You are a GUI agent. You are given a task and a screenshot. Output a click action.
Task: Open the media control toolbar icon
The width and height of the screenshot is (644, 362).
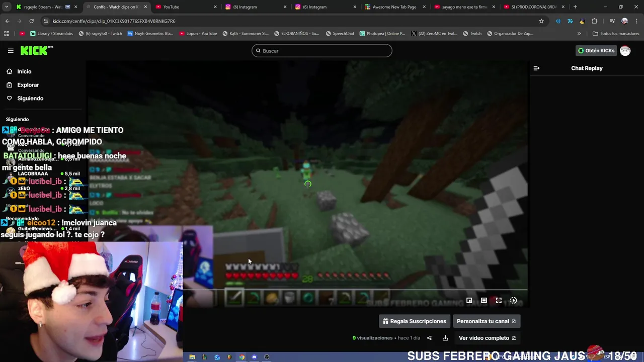(612, 21)
